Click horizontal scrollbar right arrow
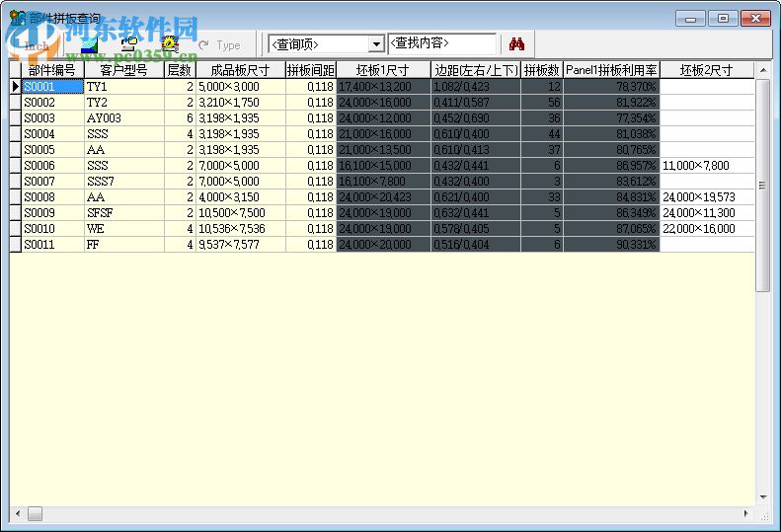 point(746,513)
